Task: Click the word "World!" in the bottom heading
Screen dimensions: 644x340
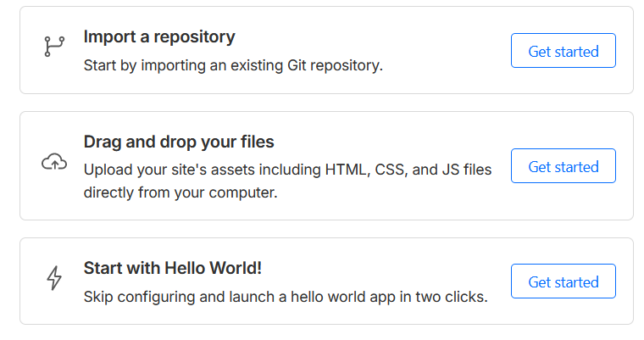Action: pyautogui.click(x=238, y=268)
